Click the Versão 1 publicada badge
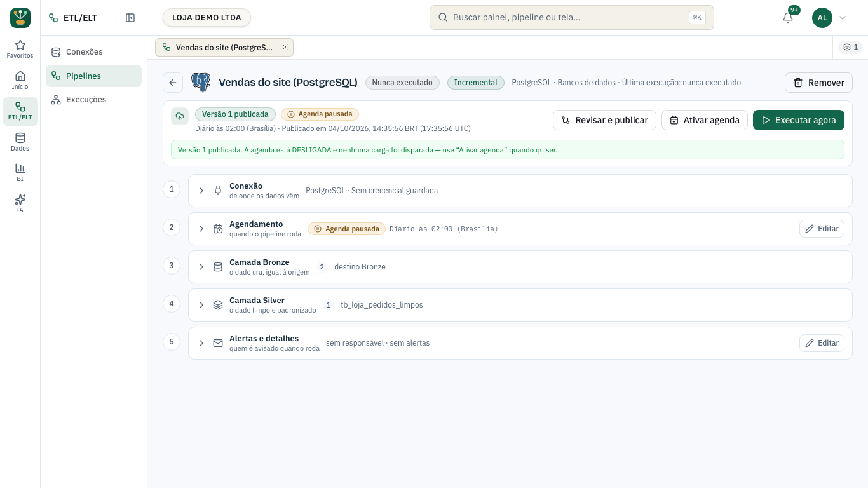The image size is (868, 488). (x=235, y=114)
